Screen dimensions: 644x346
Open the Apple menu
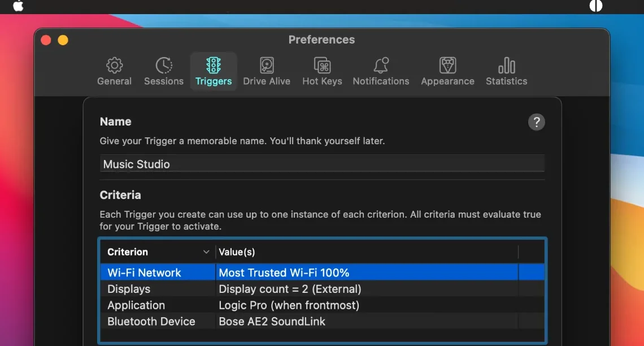18,6
